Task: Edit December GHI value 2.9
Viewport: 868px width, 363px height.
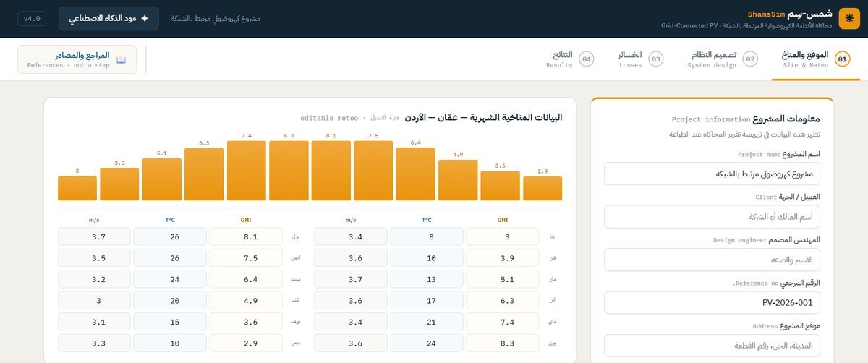Action: coord(246,343)
